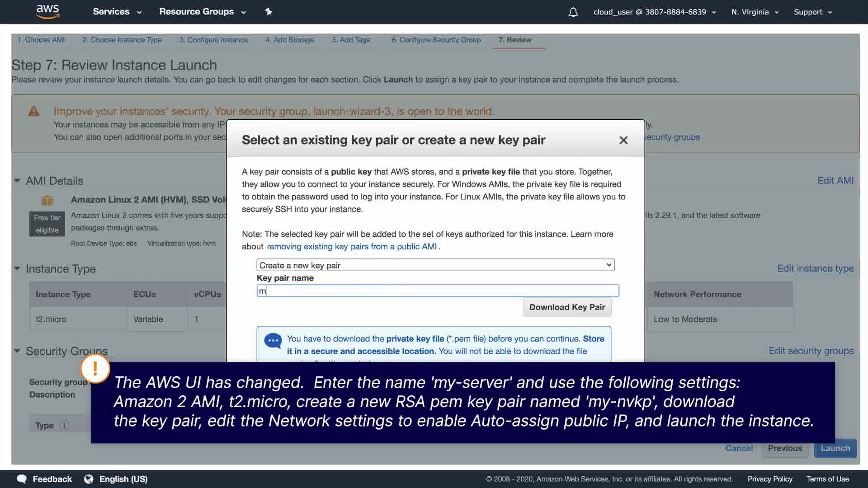Viewport: 868px width, 488px height.
Task: Close the key pair dialog with X
Action: 623,141
